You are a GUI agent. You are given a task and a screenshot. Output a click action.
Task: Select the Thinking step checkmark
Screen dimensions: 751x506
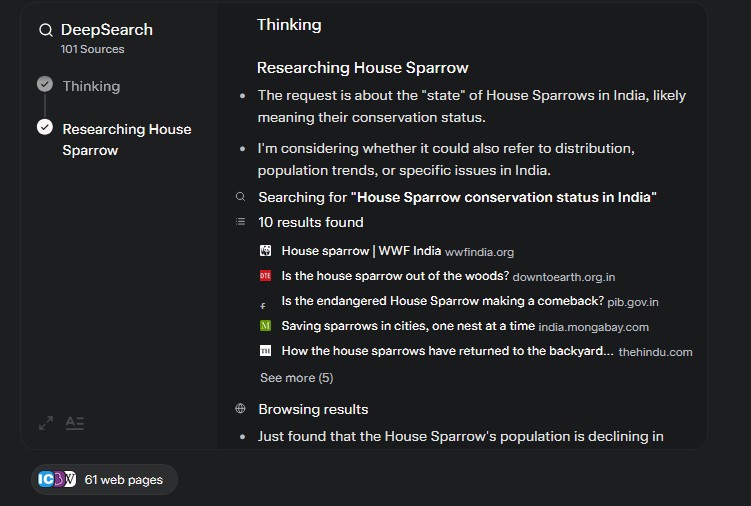pyautogui.click(x=45, y=84)
